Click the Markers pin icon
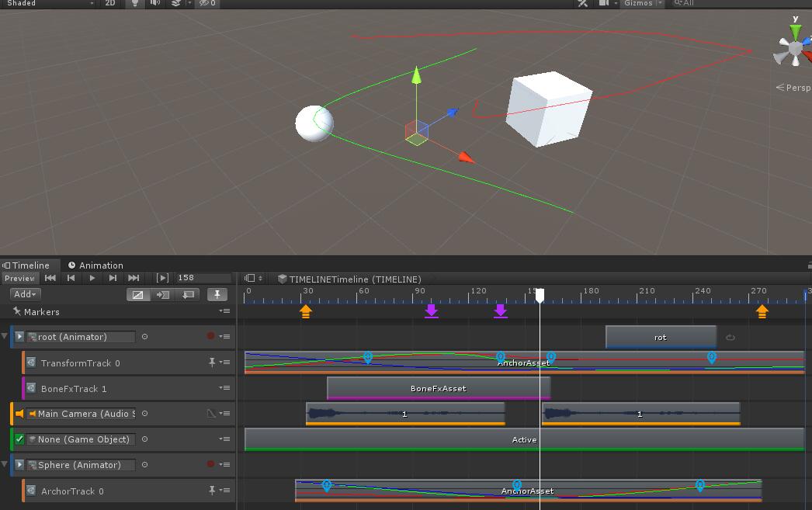Viewport: 812px width, 510px height. point(16,311)
